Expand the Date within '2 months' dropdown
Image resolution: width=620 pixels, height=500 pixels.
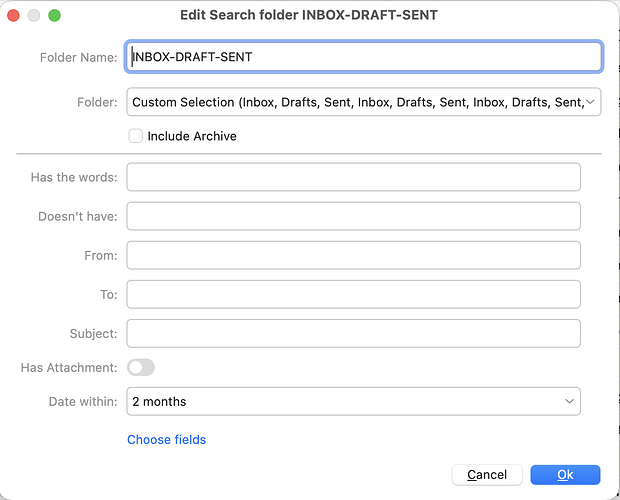pyautogui.click(x=353, y=401)
